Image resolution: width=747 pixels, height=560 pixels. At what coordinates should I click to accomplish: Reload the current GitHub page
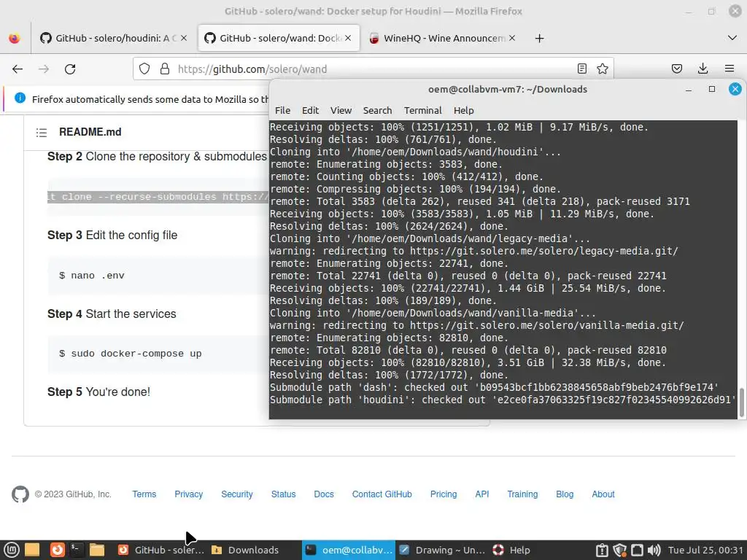coord(70,69)
